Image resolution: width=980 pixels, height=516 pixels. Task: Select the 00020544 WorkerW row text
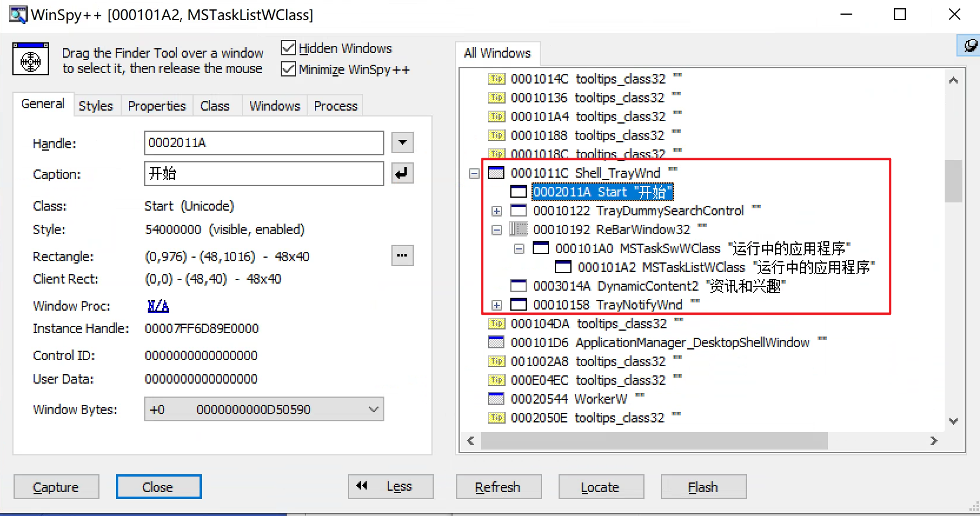(578, 399)
